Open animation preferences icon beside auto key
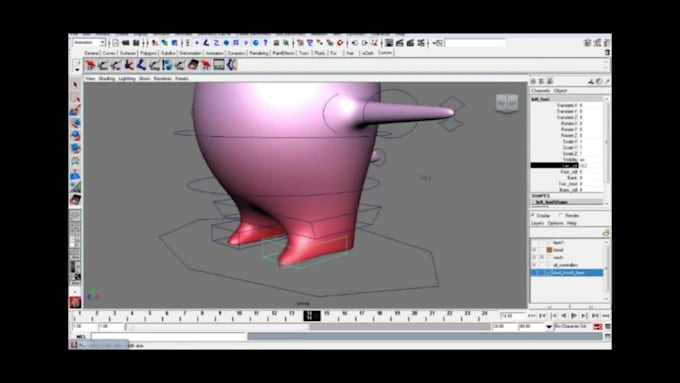 coord(608,326)
